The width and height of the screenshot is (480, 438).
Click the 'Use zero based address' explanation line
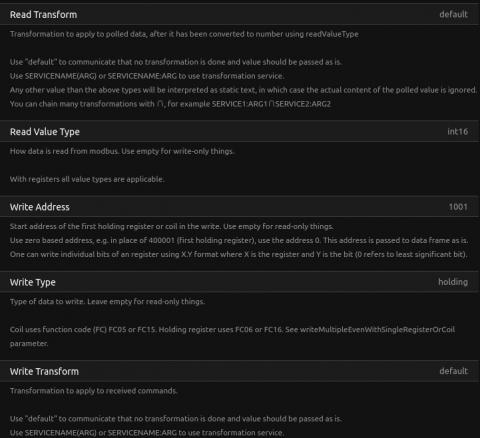(239, 240)
